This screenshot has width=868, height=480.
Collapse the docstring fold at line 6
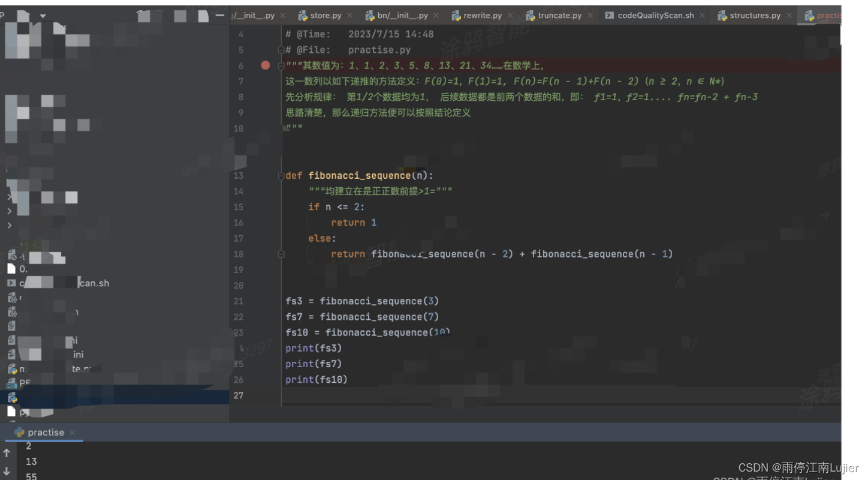(x=281, y=65)
